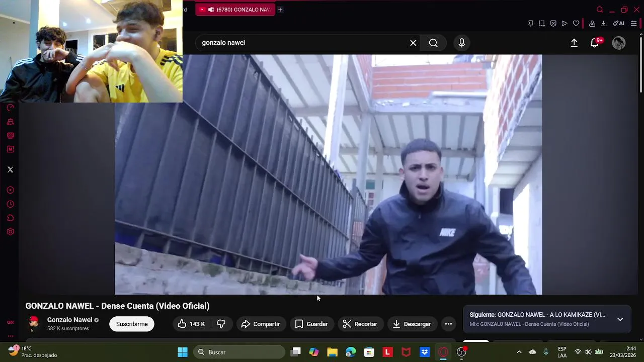Click the red tab search magnifier icon
Image resolution: width=644 pixels, height=362 pixels.
600,10
